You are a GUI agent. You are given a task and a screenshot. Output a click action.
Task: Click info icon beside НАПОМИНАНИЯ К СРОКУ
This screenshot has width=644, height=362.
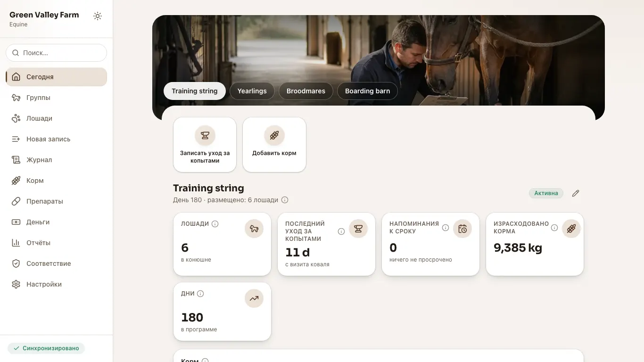[446, 228]
